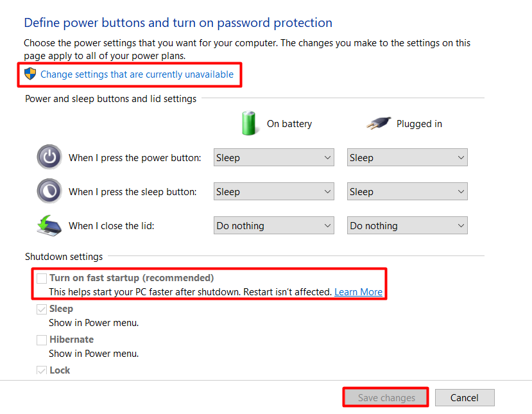Click the green battery icon
This screenshot has width=532, height=414.
point(249,123)
